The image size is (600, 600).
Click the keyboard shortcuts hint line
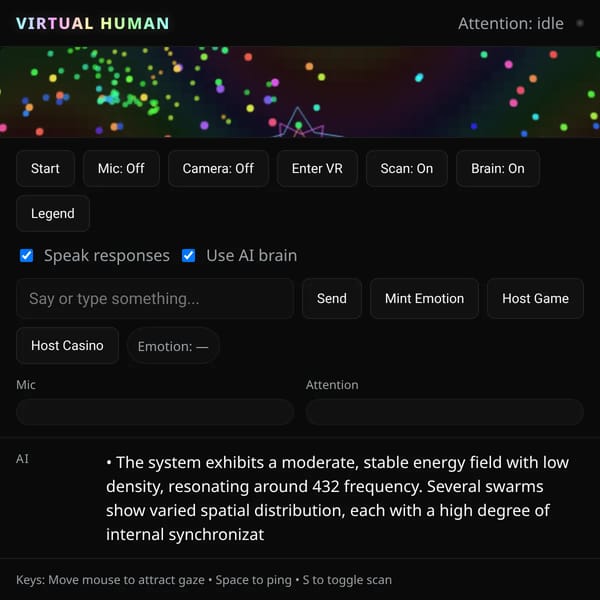coord(204,580)
